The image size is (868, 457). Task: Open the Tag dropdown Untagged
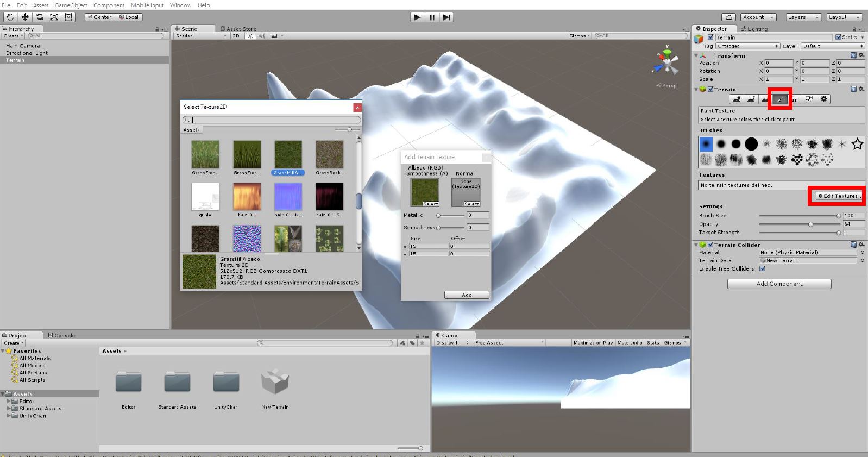(x=748, y=46)
